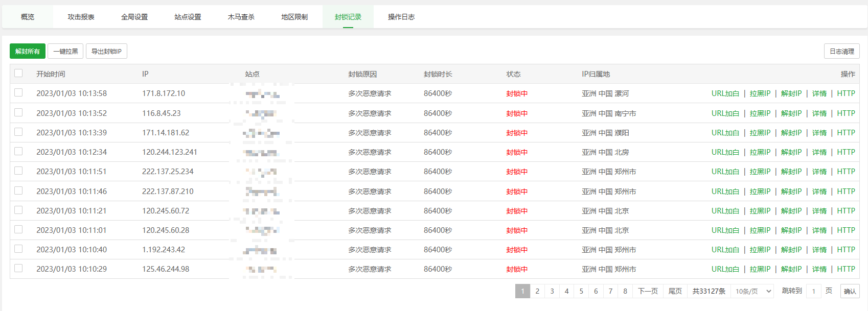Viewport: 868px width, 311px height.
Task: Click 拉黑IP for IP 125.46.244.98
Action: pyautogui.click(x=760, y=269)
